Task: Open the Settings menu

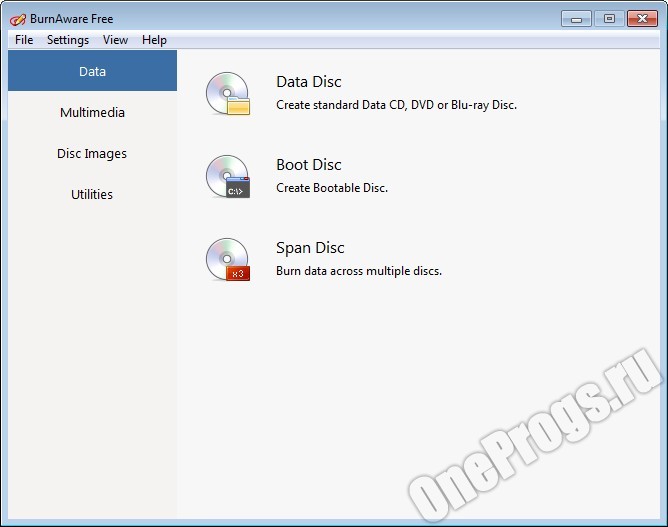Action: click(x=68, y=40)
